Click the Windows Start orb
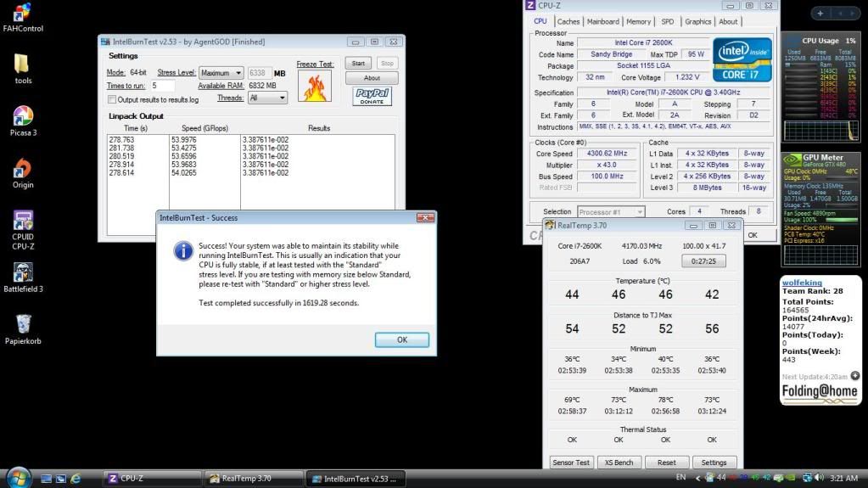868x488 pixels. pos(19,478)
